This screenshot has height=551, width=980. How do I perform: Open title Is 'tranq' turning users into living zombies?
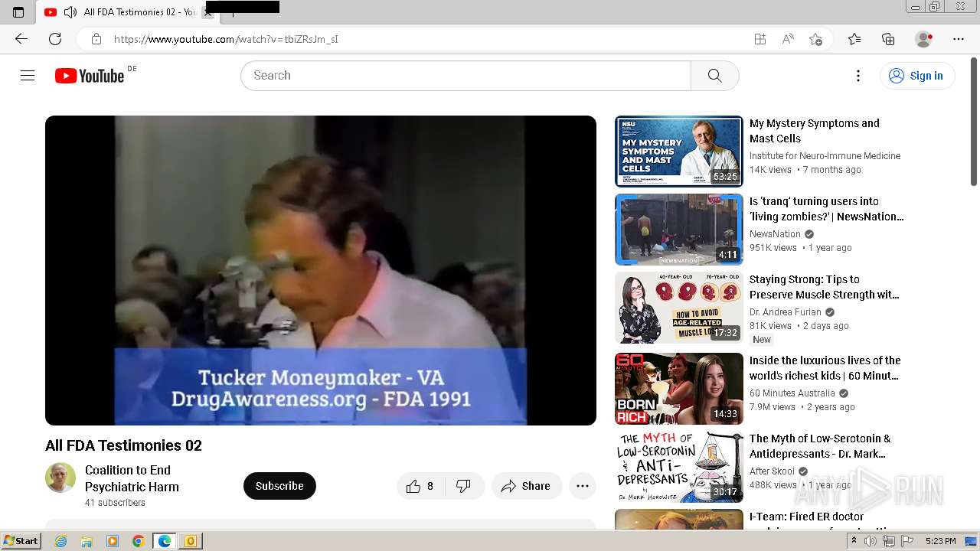pyautogui.click(x=827, y=209)
